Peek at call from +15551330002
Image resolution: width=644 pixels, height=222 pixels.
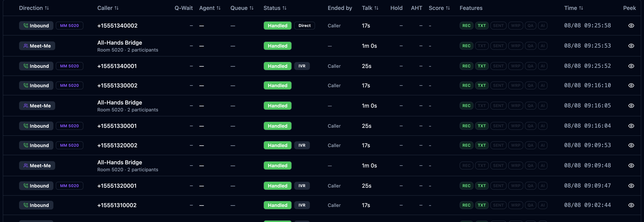point(631,85)
